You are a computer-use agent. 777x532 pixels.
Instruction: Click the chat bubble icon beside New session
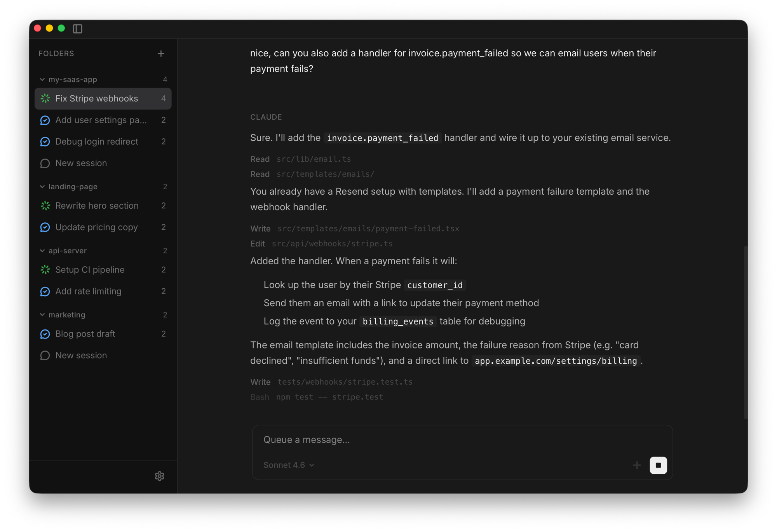(x=45, y=163)
